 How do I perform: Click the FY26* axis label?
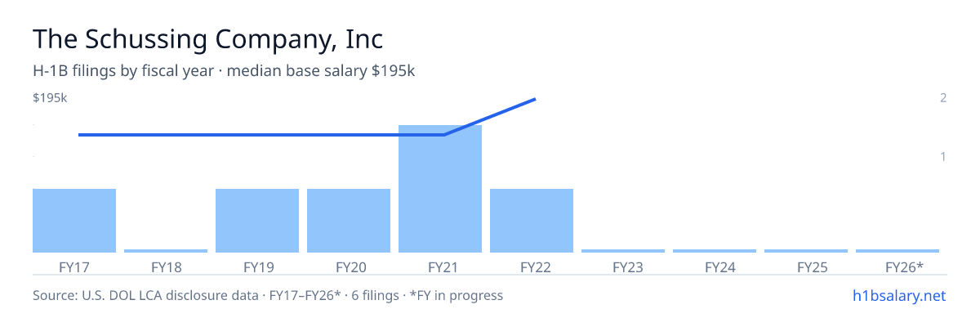pos(904,267)
